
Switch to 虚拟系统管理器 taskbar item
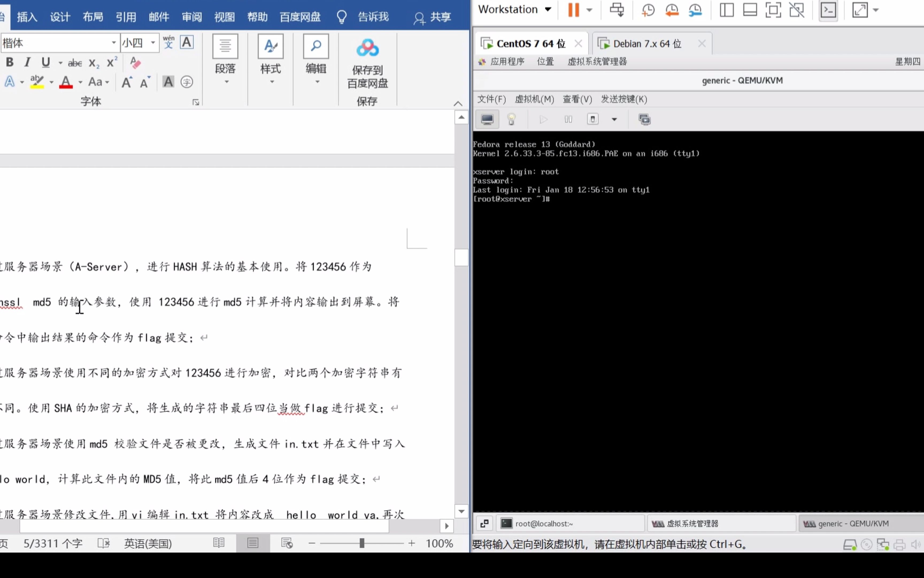pyautogui.click(x=722, y=523)
